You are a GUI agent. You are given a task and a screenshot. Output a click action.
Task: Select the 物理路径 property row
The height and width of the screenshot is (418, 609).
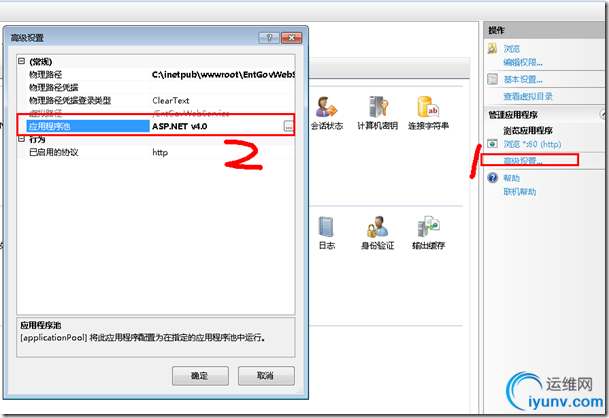[x=156, y=74]
